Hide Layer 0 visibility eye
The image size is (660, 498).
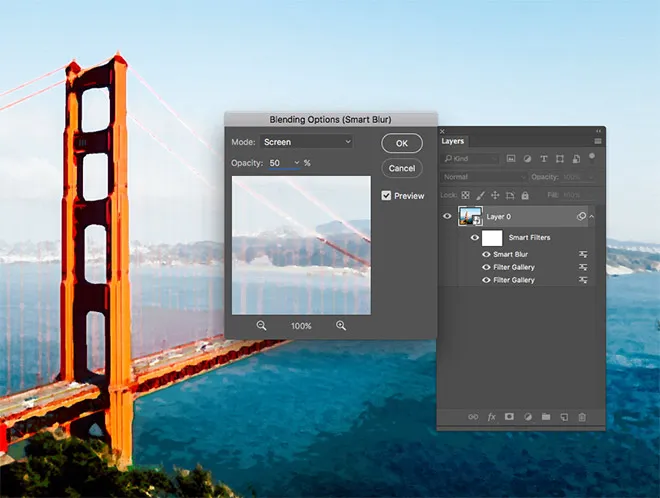click(x=448, y=216)
